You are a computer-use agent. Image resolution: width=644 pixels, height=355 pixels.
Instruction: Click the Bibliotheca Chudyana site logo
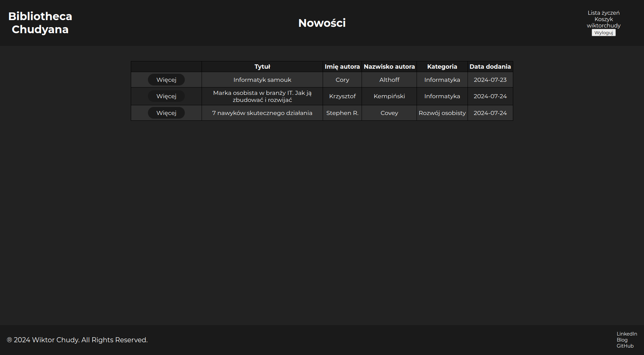pyautogui.click(x=40, y=23)
